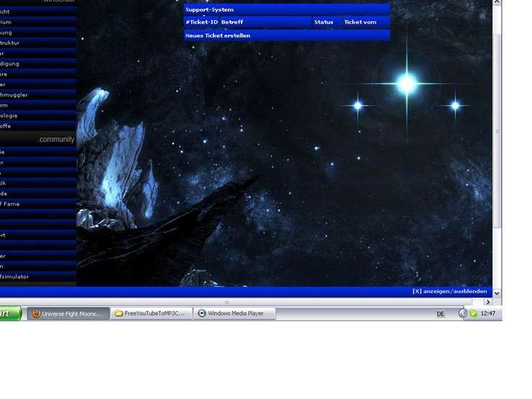Click the DE language indicator

[441, 314]
